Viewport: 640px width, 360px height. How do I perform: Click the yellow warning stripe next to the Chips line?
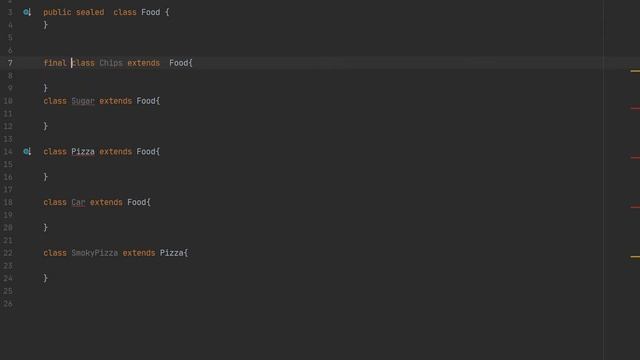(x=635, y=71)
